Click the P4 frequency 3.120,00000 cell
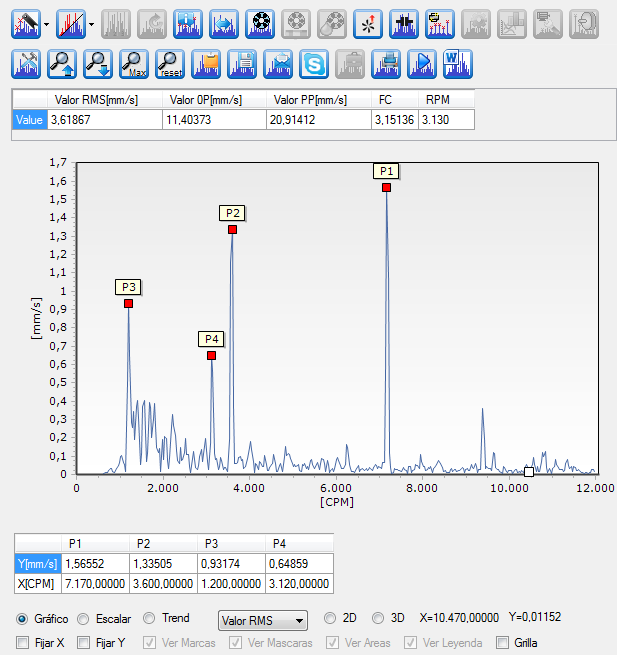This screenshot has width=617, height=655. 299,584
